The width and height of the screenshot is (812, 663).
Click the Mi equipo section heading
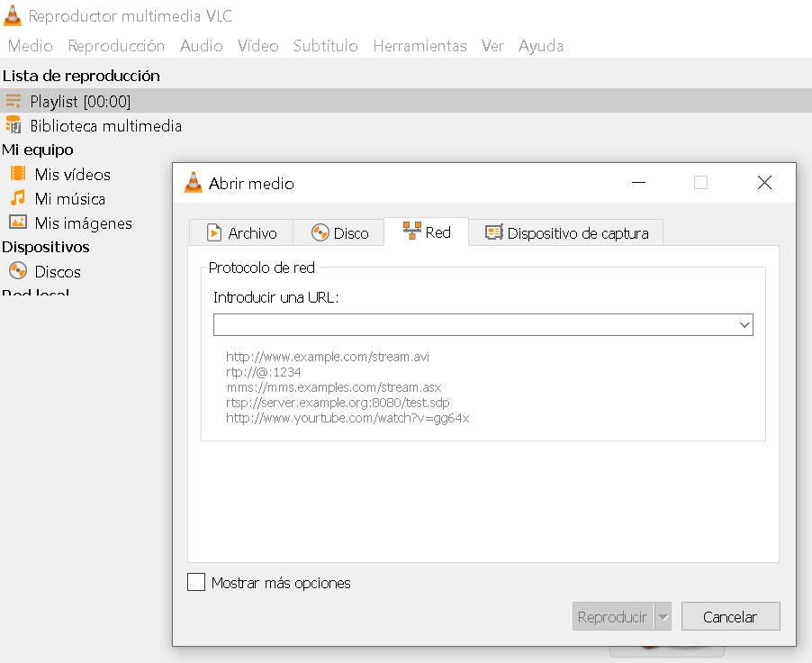(x=38, y=150)
